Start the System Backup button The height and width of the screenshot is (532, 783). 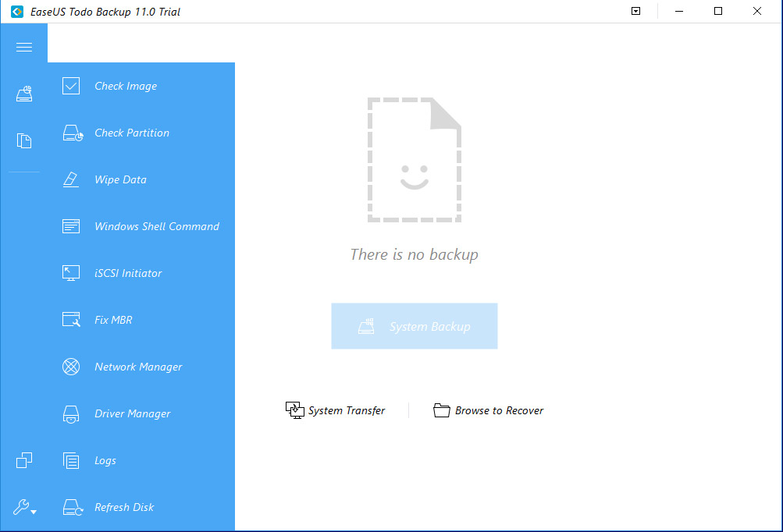(x=415, y=326)
